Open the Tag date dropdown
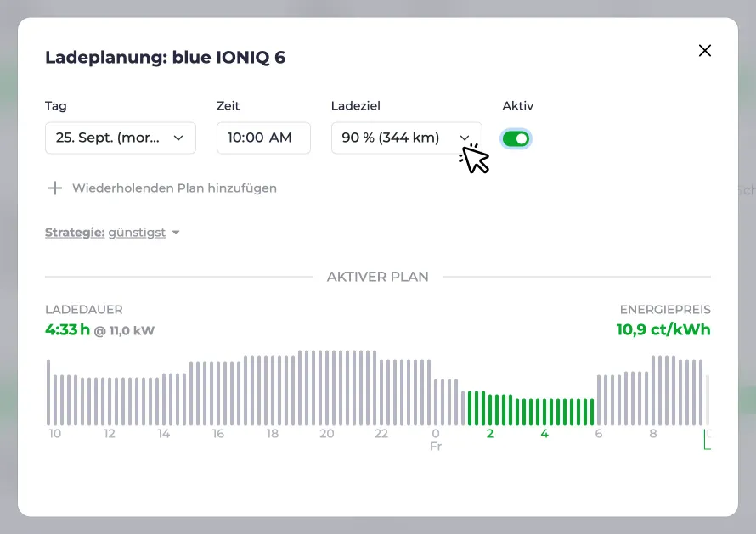Image resolution: width=756 pixels, height=534 pixels. (121, 138)
